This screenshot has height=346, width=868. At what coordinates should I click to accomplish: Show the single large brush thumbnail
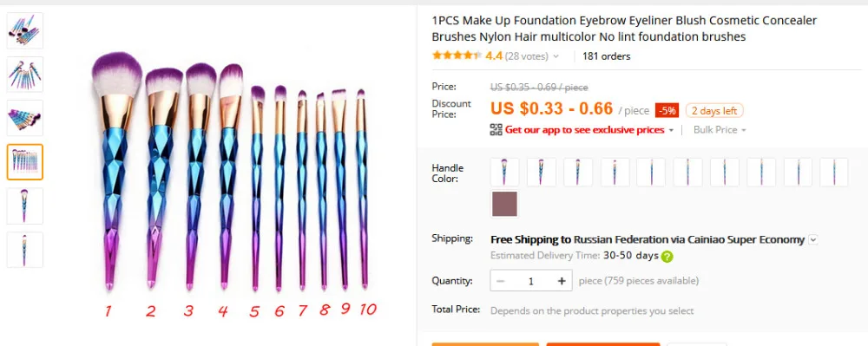click(x=25, y=206)
